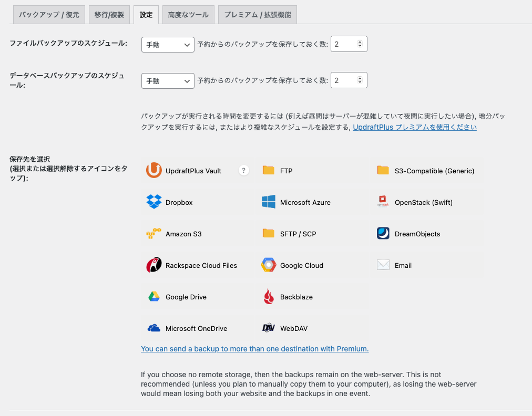Screen dimensions: 532x416
Task: Select the Amazon S3 icon
Action: (x=154, y=233)
